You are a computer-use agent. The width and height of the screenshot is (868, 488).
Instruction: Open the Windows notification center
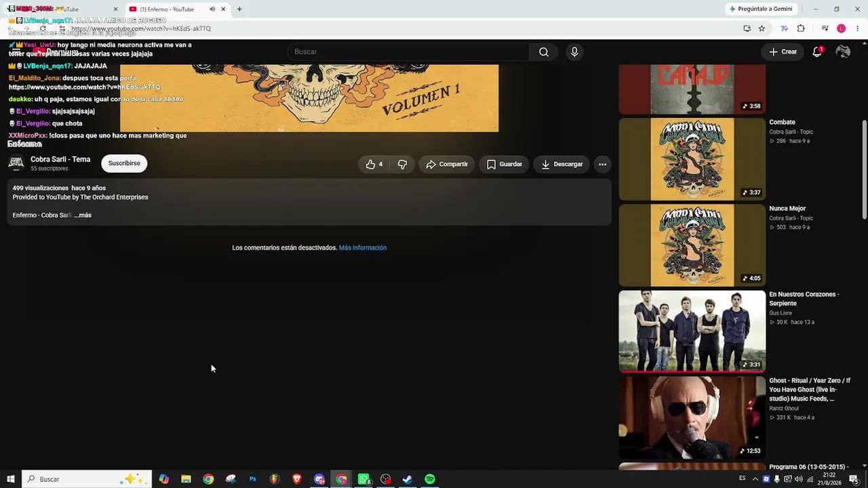click(x=854, y=479)
